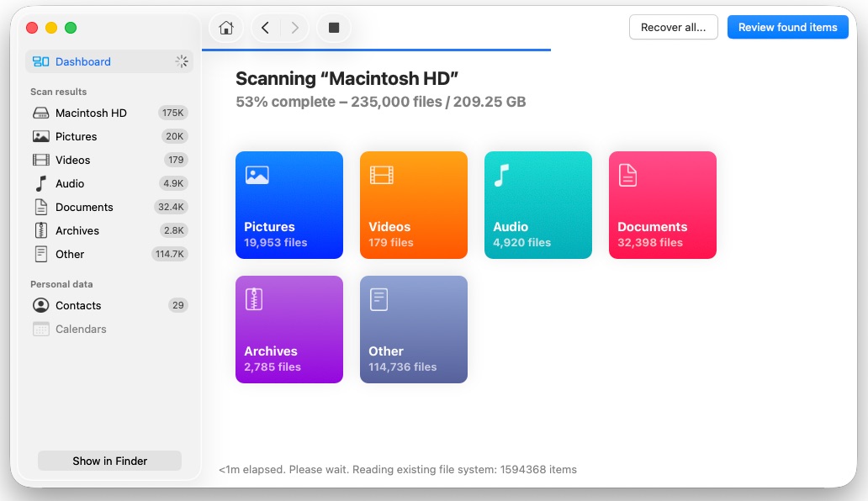Click the 114,736 files count text
The height and width of the screenshot is (501, 868).
click(x=402, y=367)
